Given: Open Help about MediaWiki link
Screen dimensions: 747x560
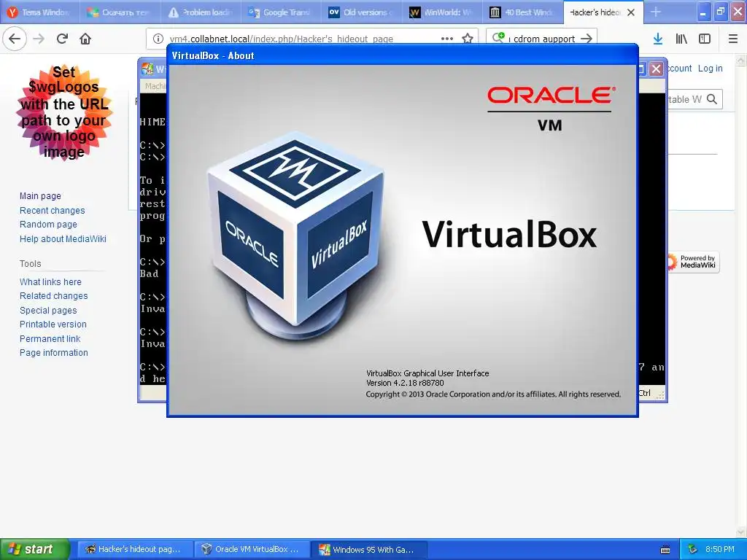Looking at the screenshot, I should pyautogui.click(x=63, y=238).
